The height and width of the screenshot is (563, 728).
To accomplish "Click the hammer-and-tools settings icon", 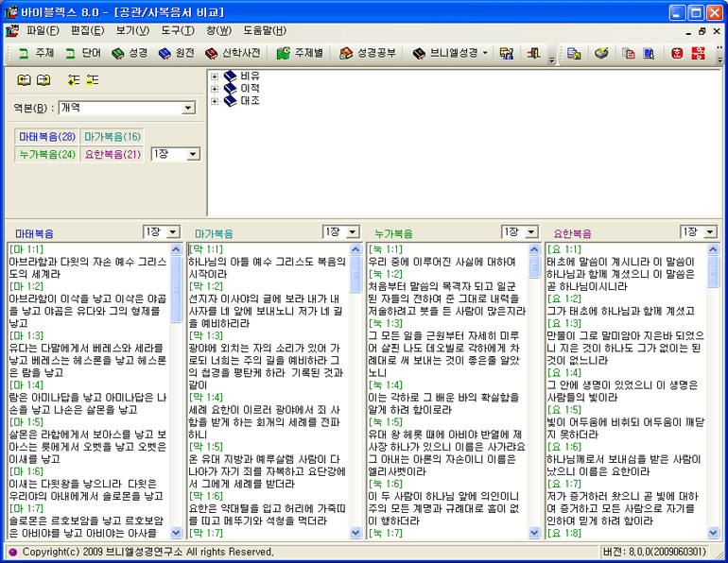I will 506,53.
